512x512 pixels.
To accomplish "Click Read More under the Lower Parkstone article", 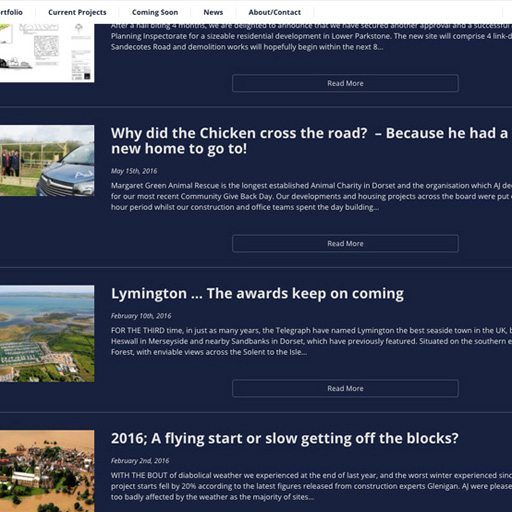I will [x=345, y=83].
